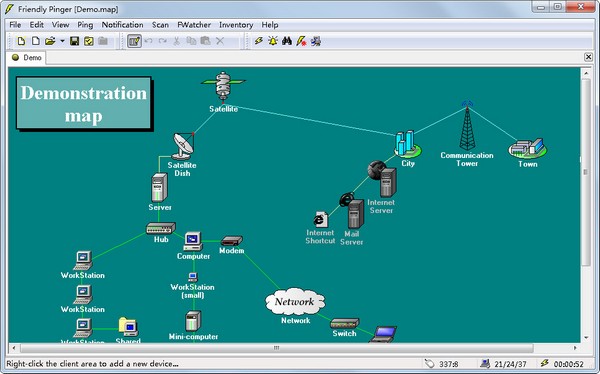This screenshot has height=374, width=600.
Task: Click the horizontal scrollbar thumb
Action: 277,348
